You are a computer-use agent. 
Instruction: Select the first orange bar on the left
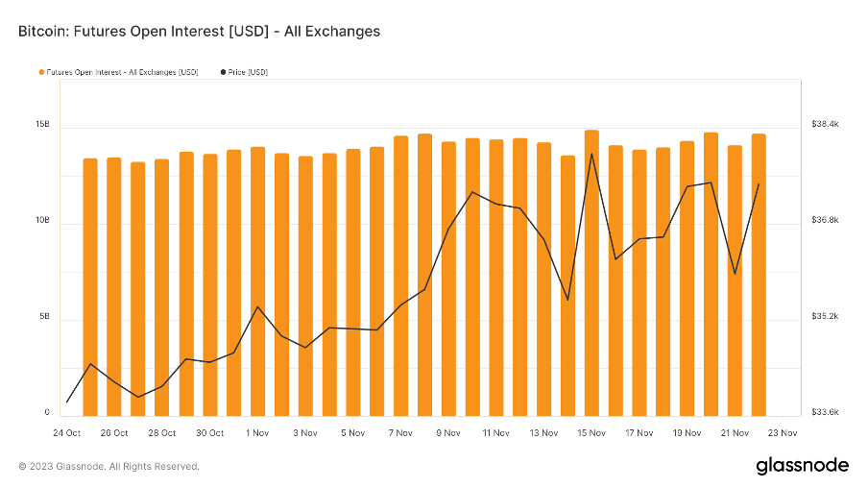coord(90,286)
